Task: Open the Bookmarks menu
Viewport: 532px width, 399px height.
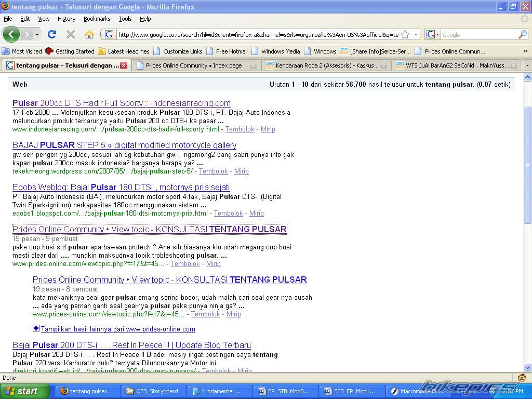Action: pos(97,19)
